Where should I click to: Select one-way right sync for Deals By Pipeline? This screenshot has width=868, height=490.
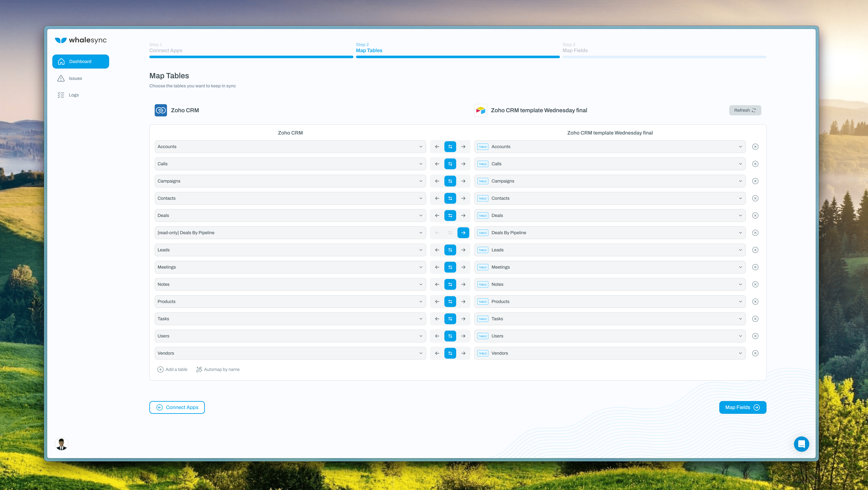coord(463,233)
